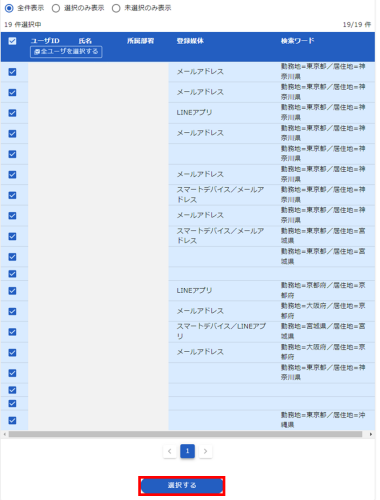
Task: Click the スマートデバイス／LINEアプリ media cell
Action: click(221, 332)
